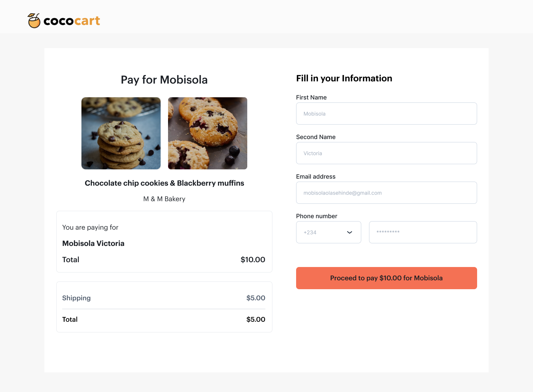Select the blackberry muffins image
The width and height of the screenshot is (533, 392).
click(207, 133)
